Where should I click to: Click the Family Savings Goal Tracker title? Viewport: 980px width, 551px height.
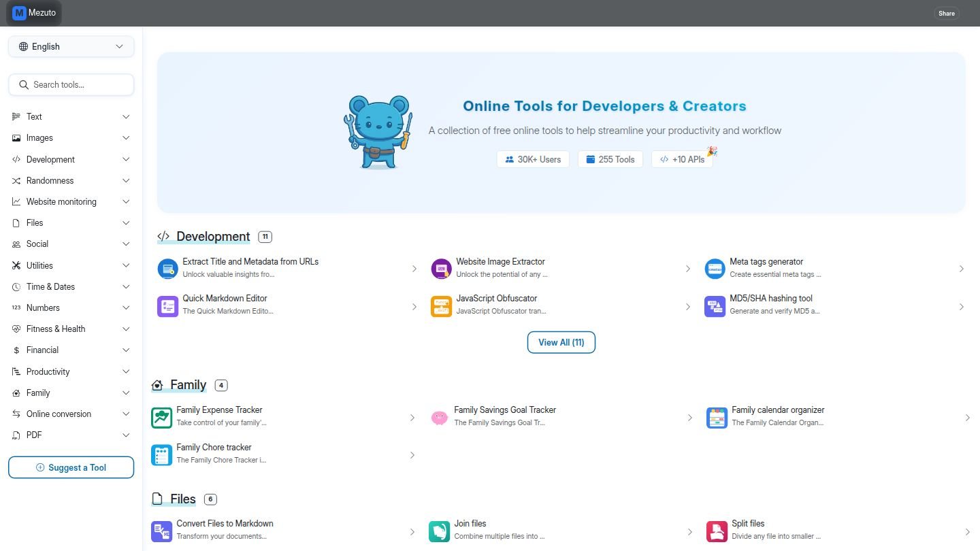(x=505, y=410)
